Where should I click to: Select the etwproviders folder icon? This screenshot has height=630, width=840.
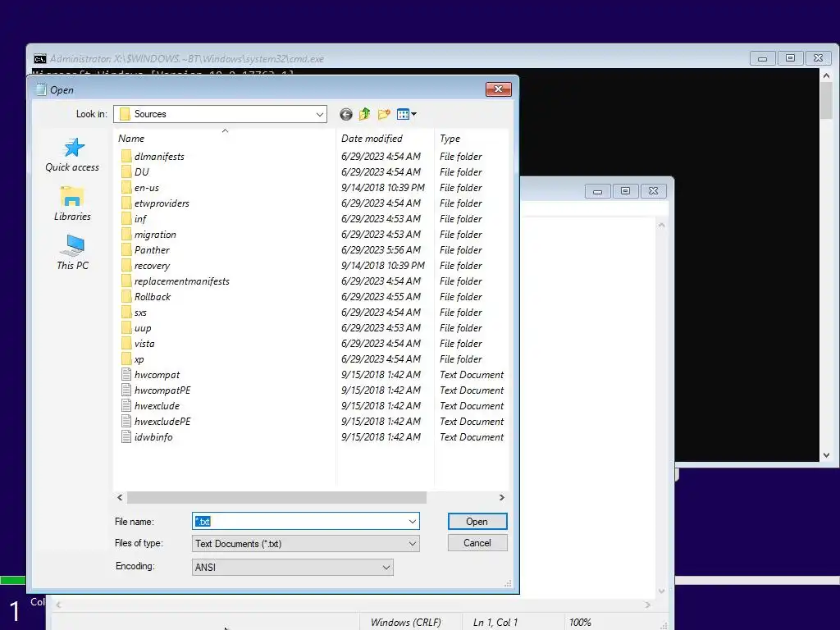coord(126,203)
